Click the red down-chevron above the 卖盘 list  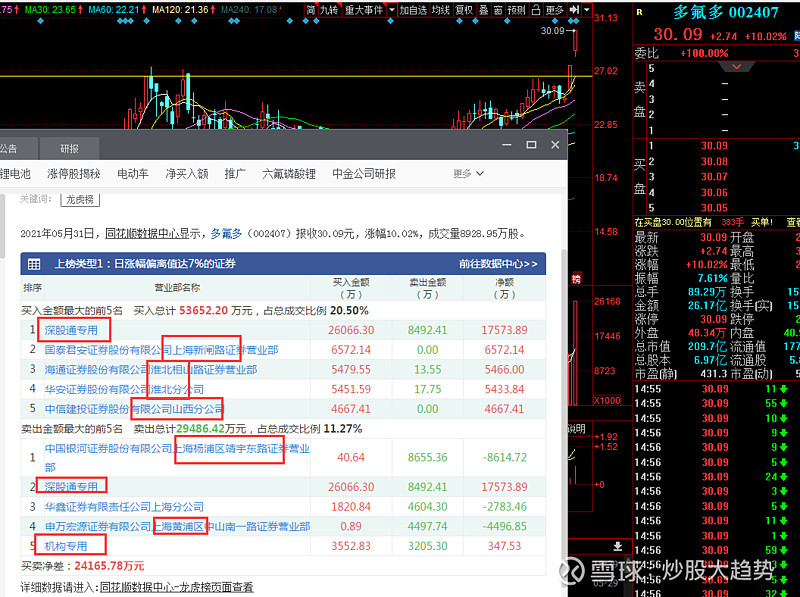pos(736,67)
